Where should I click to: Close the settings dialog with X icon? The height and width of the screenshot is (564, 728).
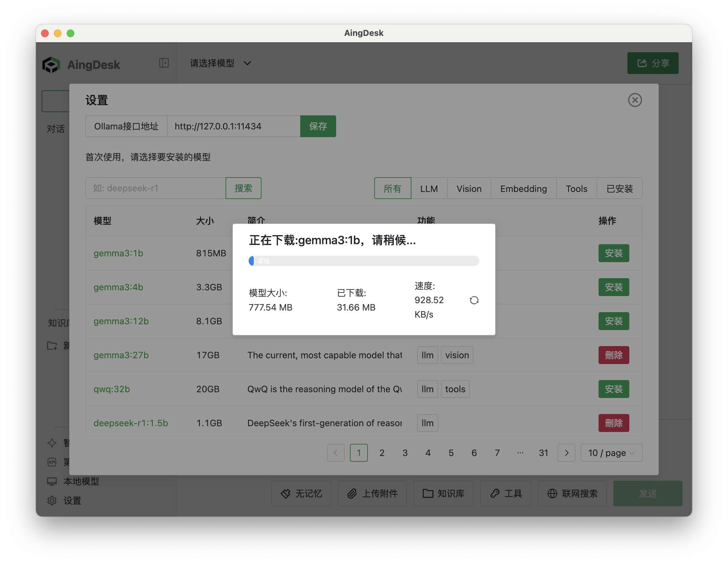point(634,100)
